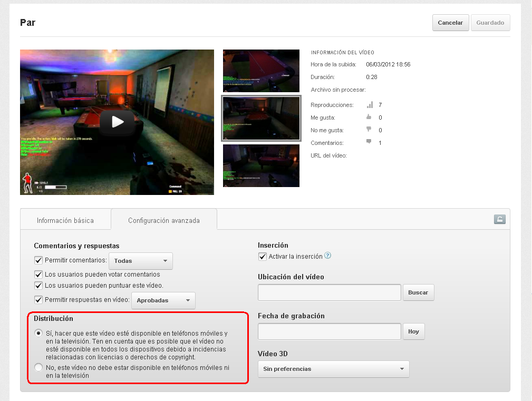
Task: Select the bottom video thumbnail option
Action: pyautogui.click(x=261, y=166)
